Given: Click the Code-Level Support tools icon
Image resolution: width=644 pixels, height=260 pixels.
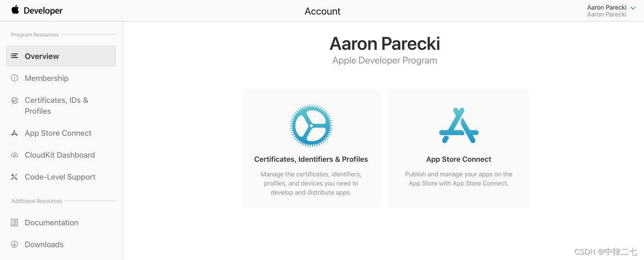Looking at the screenshot, I should [x=15, y=177].
